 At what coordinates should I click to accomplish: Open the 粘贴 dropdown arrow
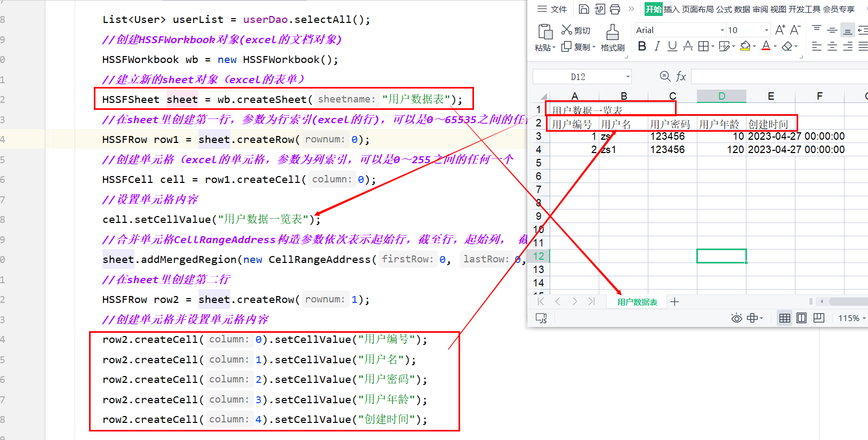tap(554, 48)
